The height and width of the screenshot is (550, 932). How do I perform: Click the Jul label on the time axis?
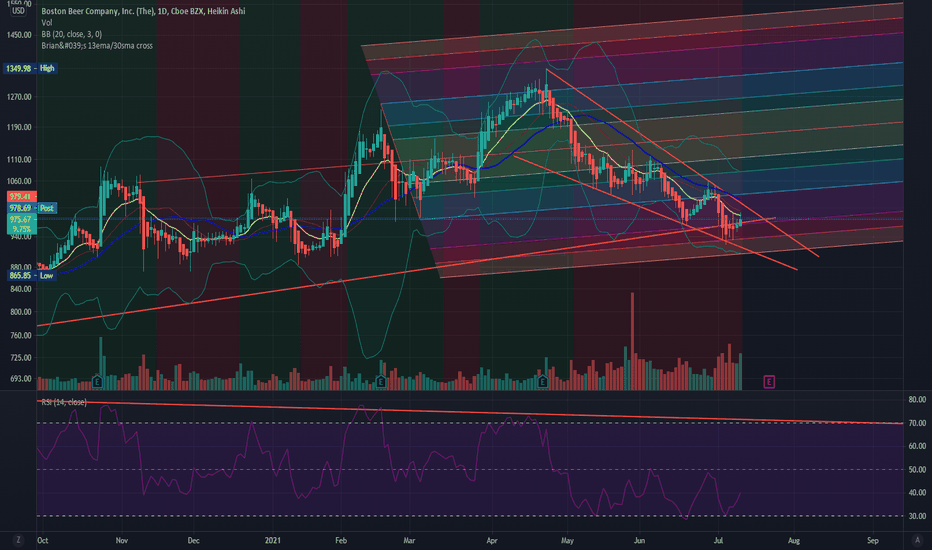[718, 540]
